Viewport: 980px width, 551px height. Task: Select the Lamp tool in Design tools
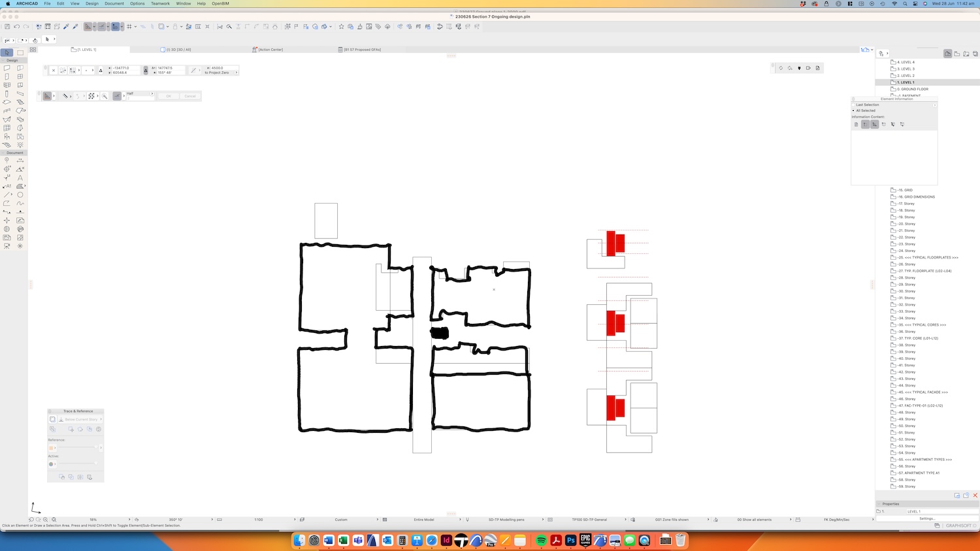tap(20, 145)
